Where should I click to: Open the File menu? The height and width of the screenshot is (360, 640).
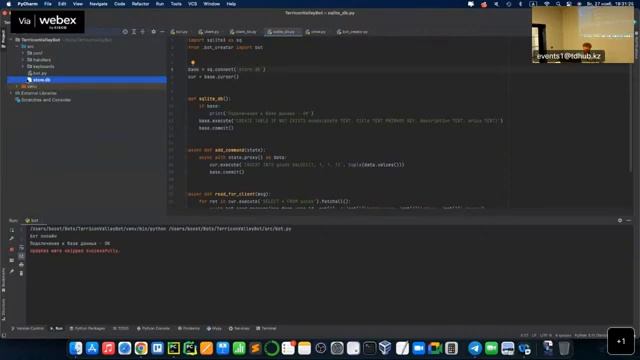pos(48,4)
